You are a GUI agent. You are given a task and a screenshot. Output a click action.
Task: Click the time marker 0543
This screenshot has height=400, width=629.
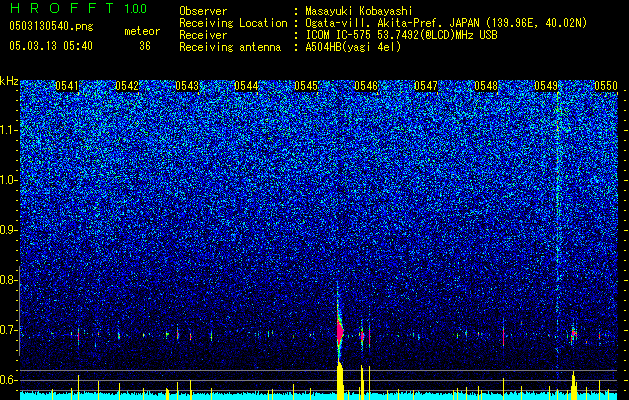coord(187,86)
